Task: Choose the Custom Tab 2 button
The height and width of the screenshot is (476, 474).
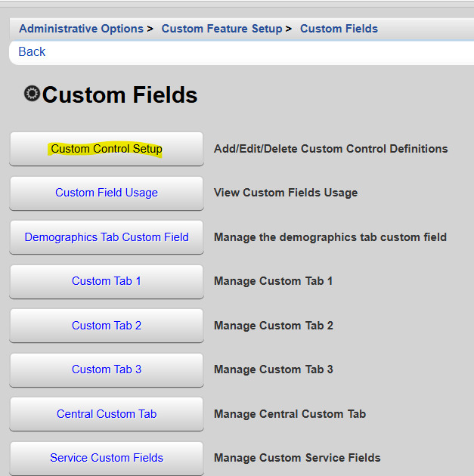Action: pos(107,326)
